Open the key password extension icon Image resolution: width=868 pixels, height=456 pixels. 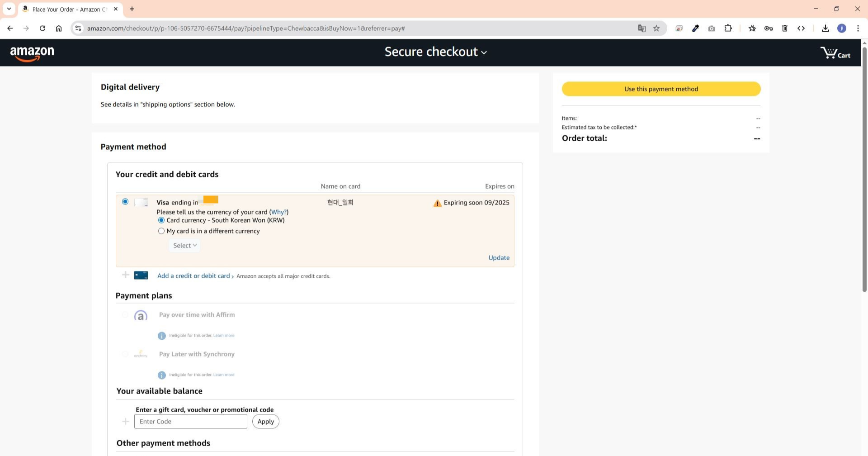click(769, 28)
